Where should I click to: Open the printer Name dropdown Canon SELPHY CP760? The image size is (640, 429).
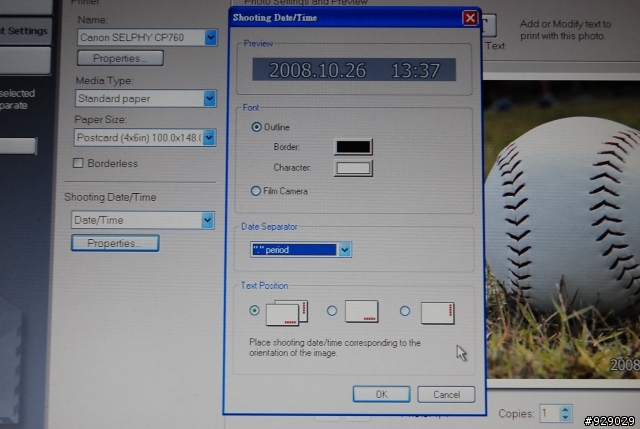pyautogui.click(x=147, y=38)
